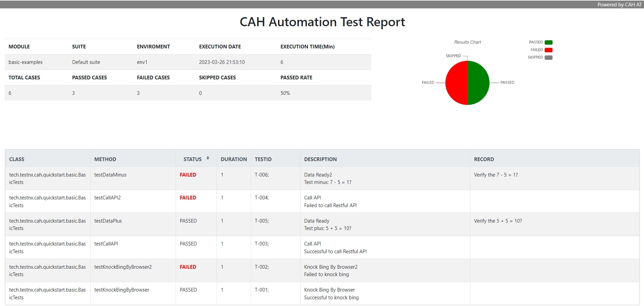Toggle the PASSED status of testDataPlus row

[188, 221]
